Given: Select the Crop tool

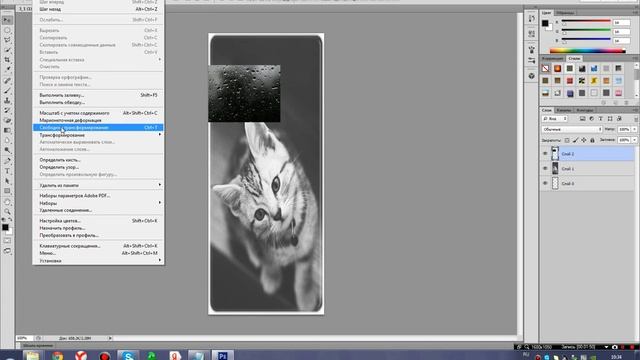Looking at the screenshot, I should (x=7, y=60).
